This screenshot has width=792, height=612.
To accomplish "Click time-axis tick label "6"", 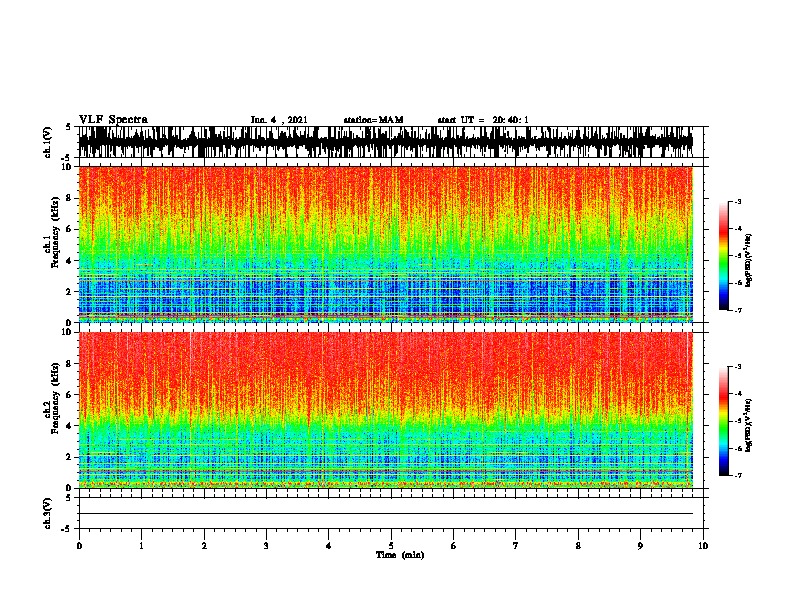I will [x=454, y=546].
